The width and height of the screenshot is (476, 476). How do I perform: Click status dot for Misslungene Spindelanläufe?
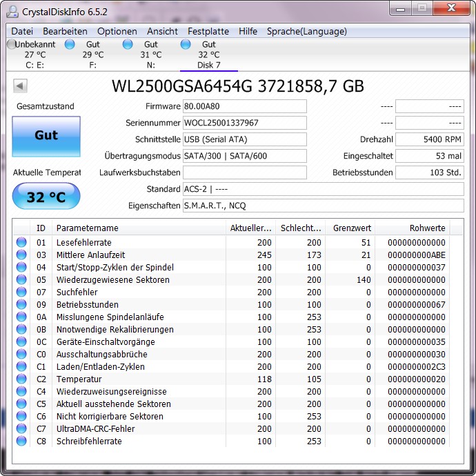click(21, 317)
